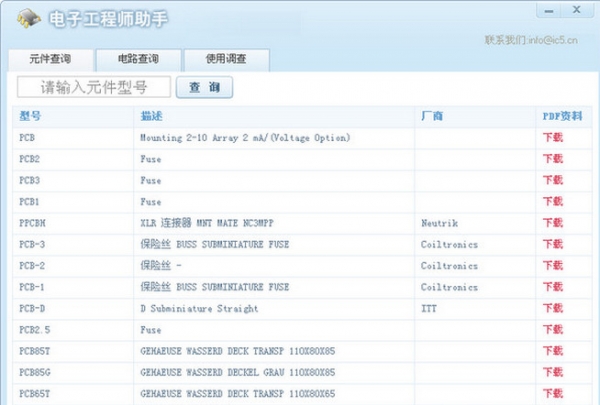
Task: Sort by the 描述 column header
Action: [x=152, y=116]
